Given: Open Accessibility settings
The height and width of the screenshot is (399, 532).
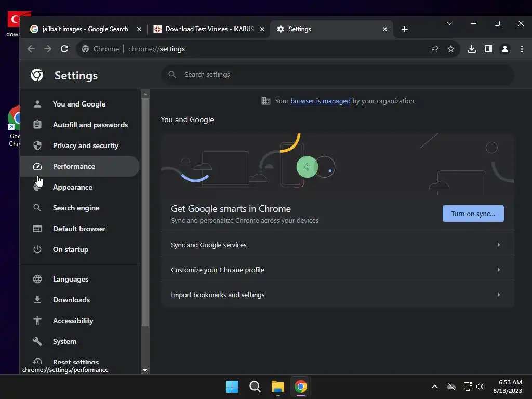Looking at the screenshot, I should pyautogui.click(x=79, y=321).
